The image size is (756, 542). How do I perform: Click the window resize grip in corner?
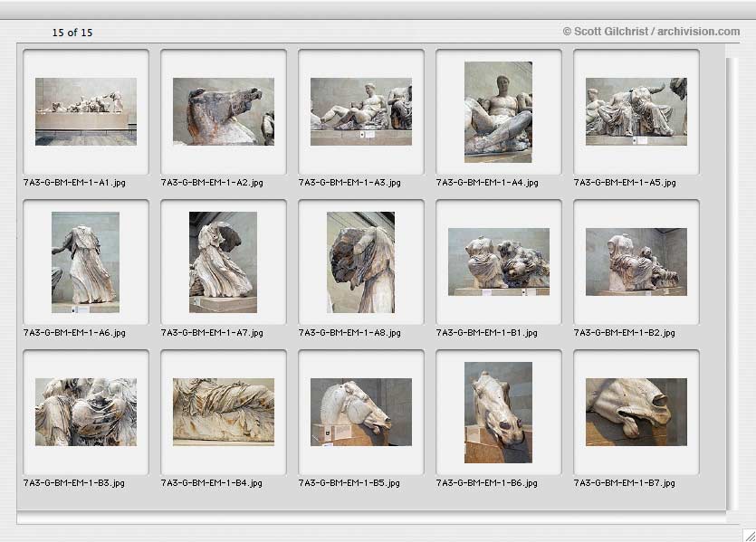tap(750, 536)
